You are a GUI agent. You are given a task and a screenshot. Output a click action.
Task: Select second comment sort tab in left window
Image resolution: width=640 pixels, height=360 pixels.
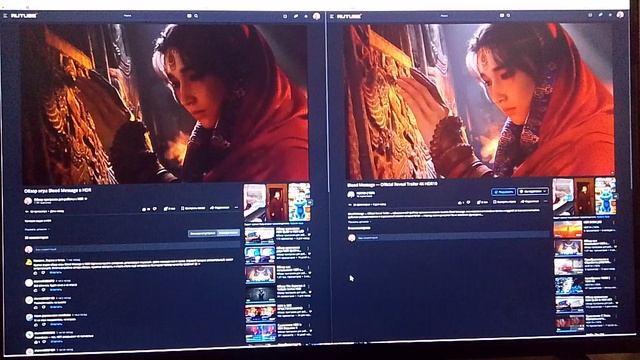[x=228, y=233]
